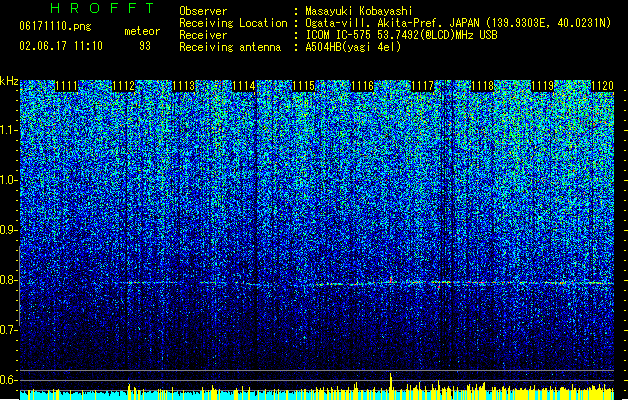Click the date stamp 02.06.17 11:10
This screenshot has height=400, width=629.
61,46
